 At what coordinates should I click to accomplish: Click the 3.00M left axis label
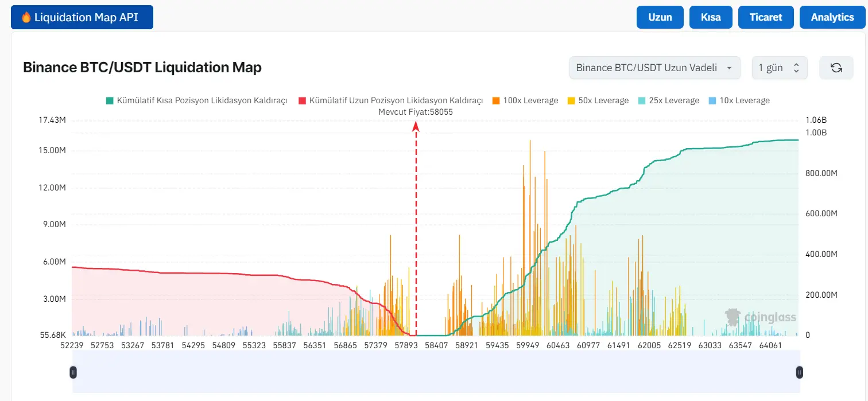point(54,299)
